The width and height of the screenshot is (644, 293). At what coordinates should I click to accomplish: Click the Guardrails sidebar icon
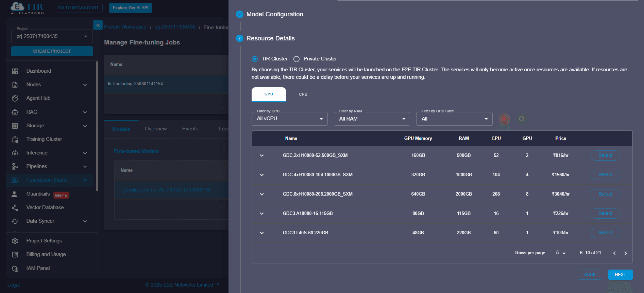(x=15, y=194)
